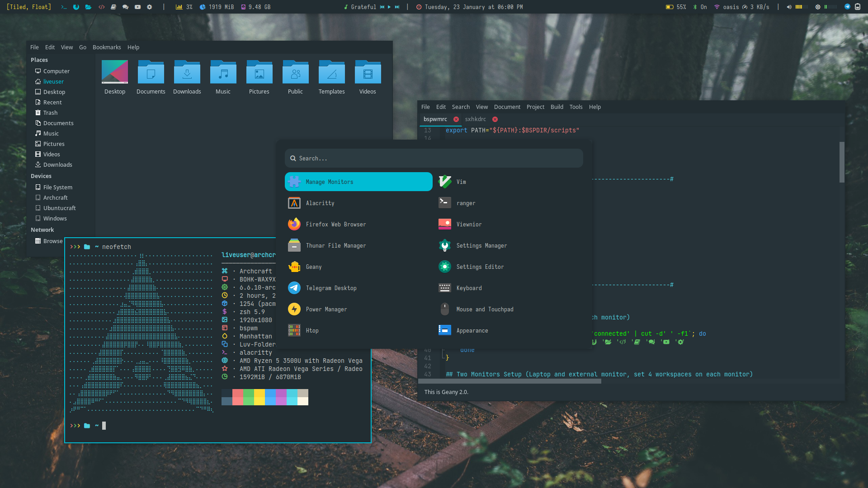The image size is (868, 488).
Task: Open Geany's Build menu
Action: [557, 107]
